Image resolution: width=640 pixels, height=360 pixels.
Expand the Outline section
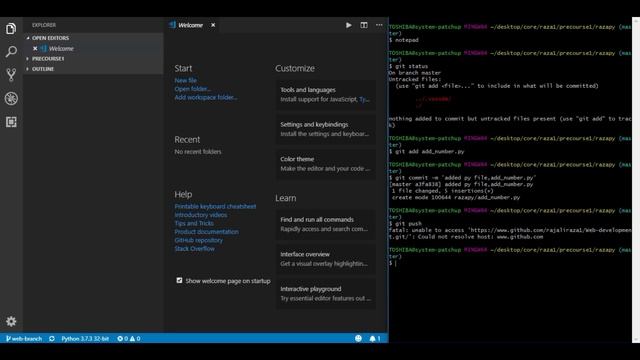tap(93, 69)
